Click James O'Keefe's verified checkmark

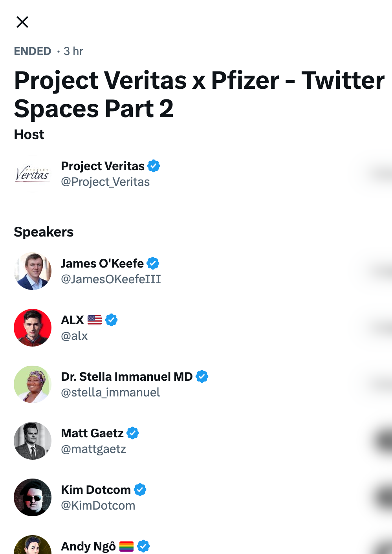tap(153, 263)
